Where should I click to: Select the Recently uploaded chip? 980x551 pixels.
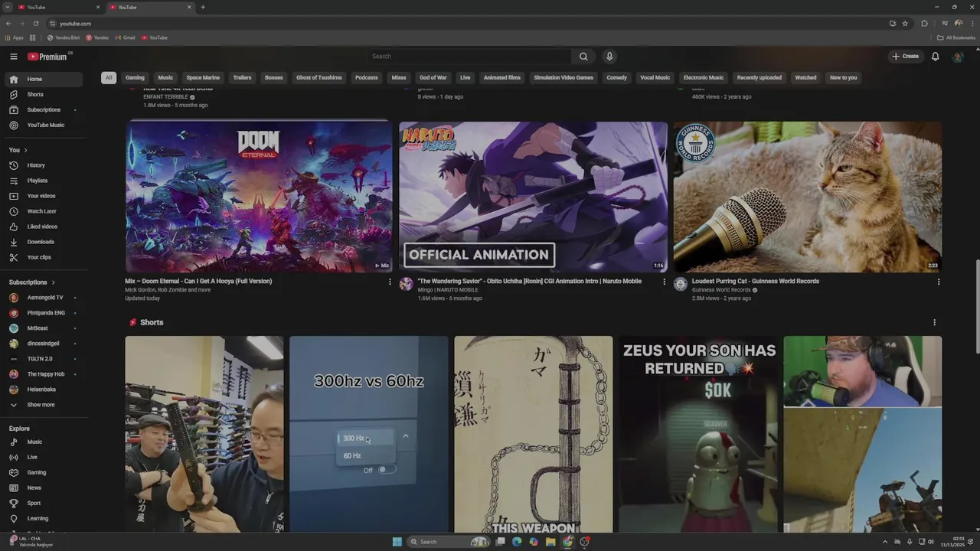click(759, 77)
